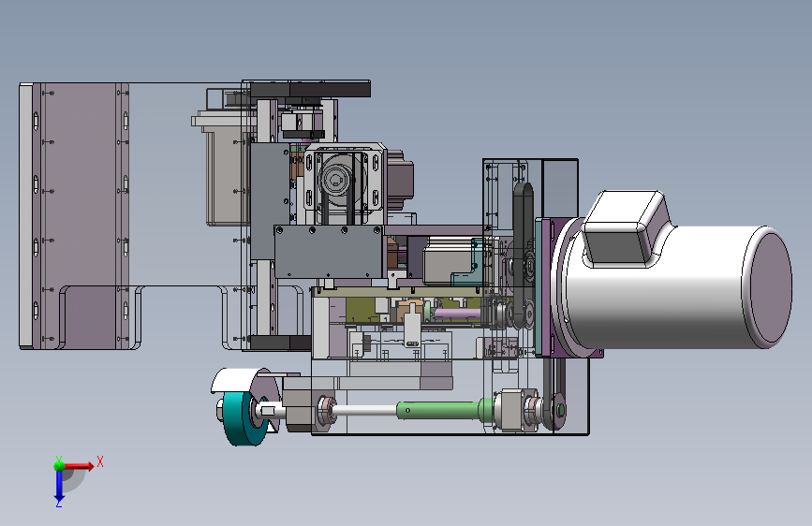Select the black drive belt beside the motor

click(523, 255)
